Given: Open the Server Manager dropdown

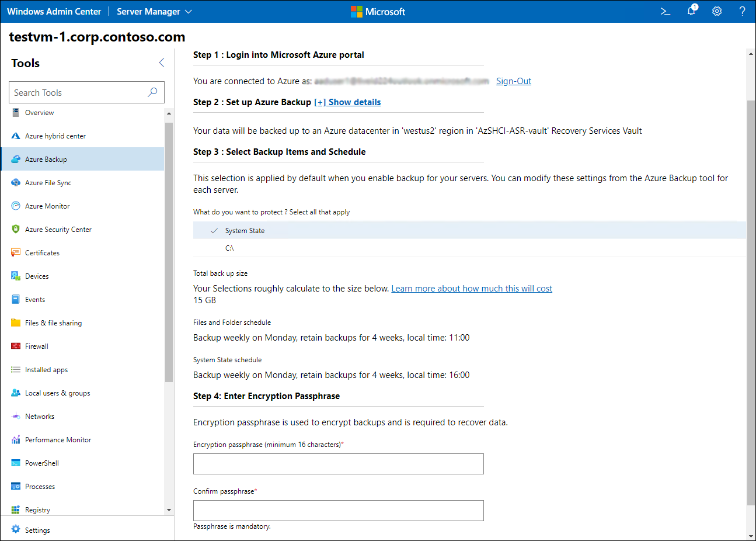Looking at the screenshot, I should pyautogui.click(x=154, y=12).
